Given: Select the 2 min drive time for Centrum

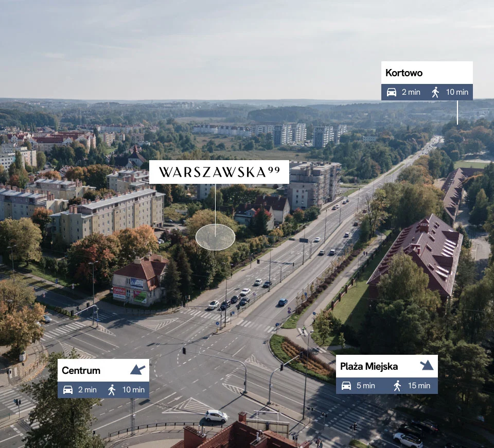Looking at the screenshot, I should point(87,390).
